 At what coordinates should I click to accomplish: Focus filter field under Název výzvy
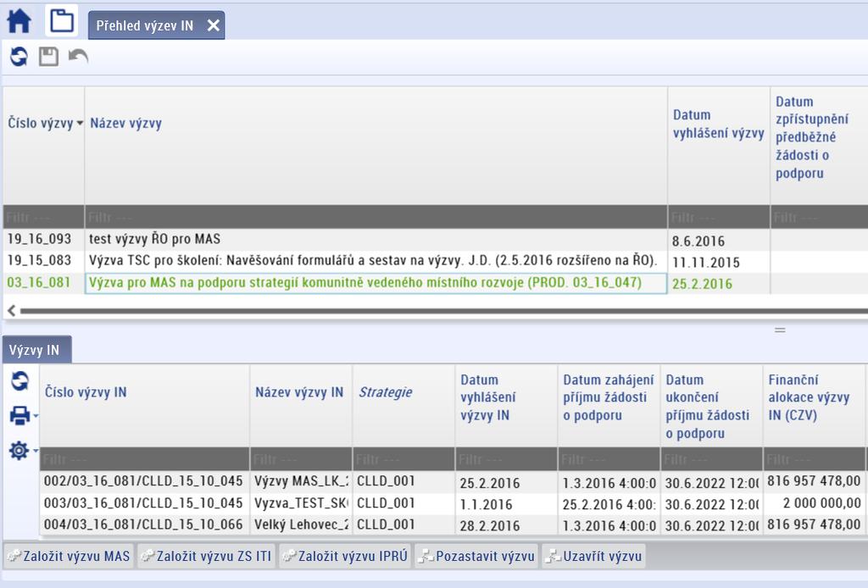point(376,217)
